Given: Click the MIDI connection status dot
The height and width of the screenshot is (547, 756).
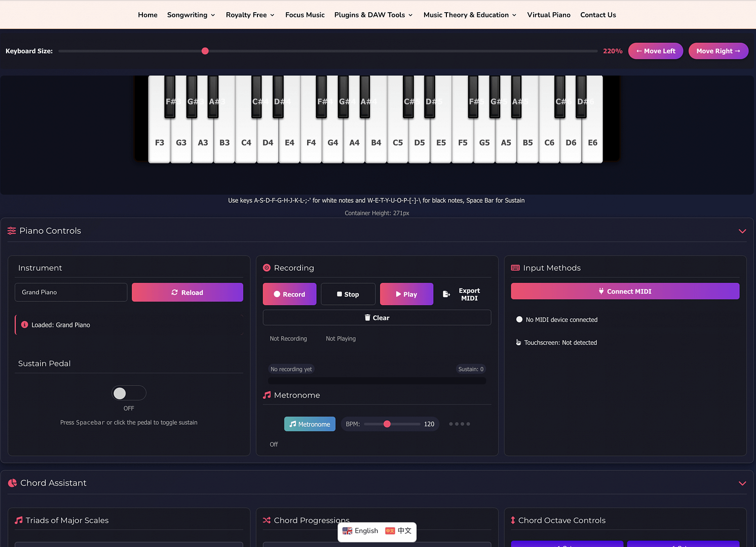Looking at the screenshot, I should click(519, 319).
